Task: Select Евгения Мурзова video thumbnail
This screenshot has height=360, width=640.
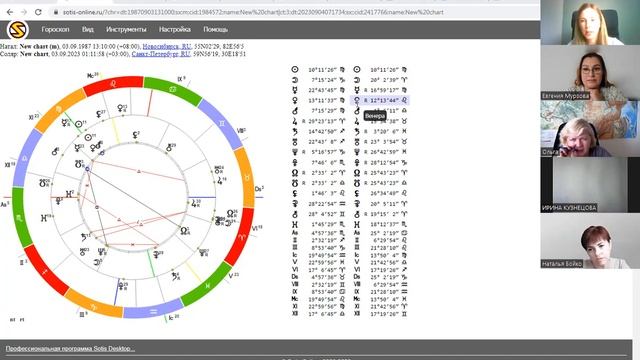Action: [x=590, y=73]
